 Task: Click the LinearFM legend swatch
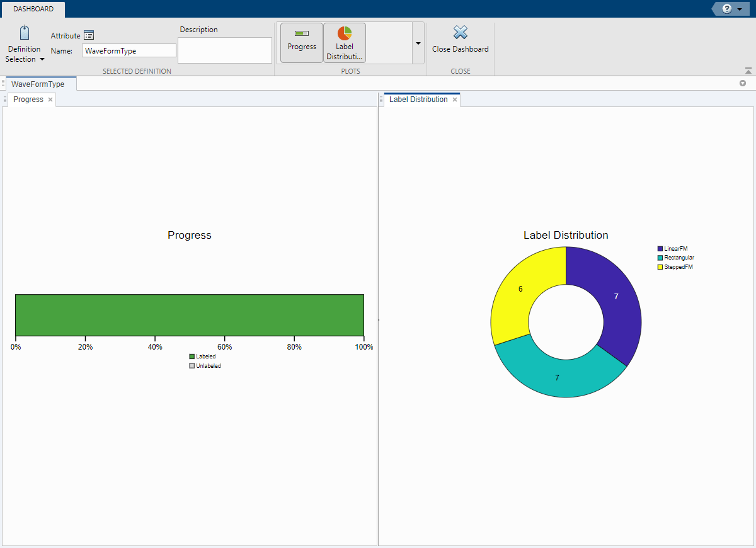click(660, 249)
